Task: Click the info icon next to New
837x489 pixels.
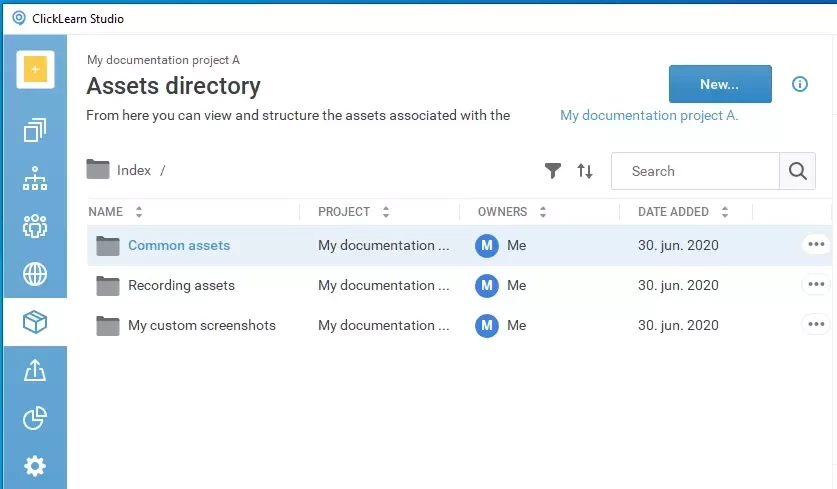Action: coord(800,84)
